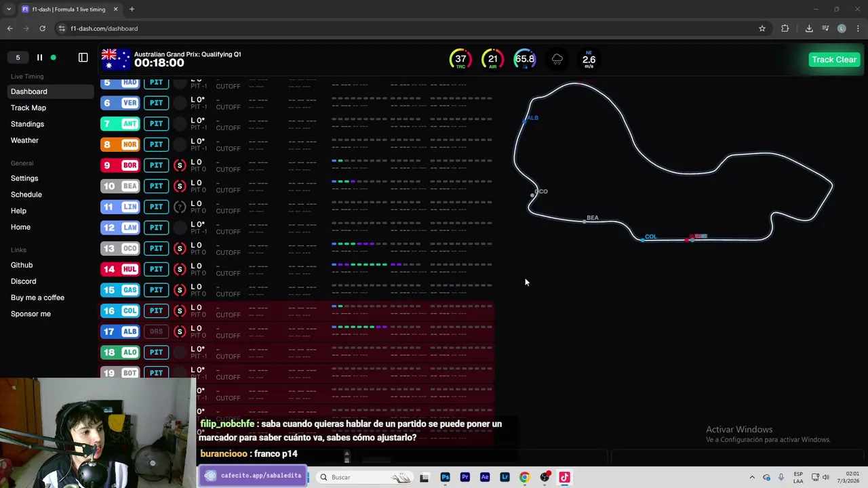Open a new browser tab

tap(132, 9)
